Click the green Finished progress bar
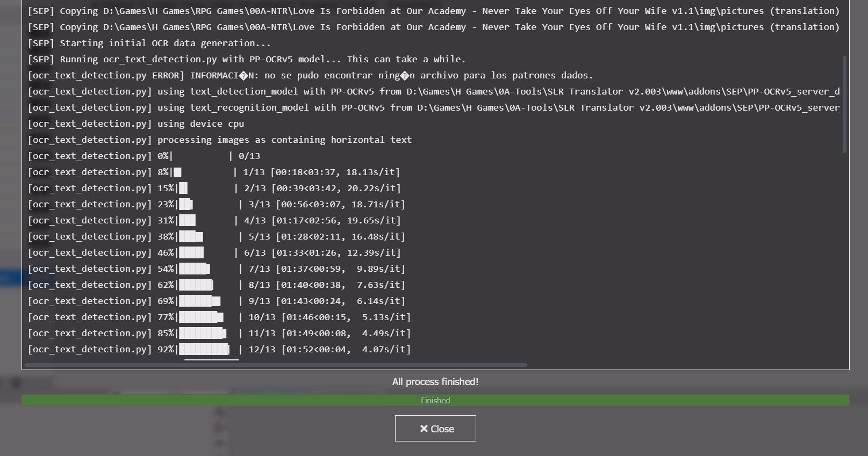 435,401
